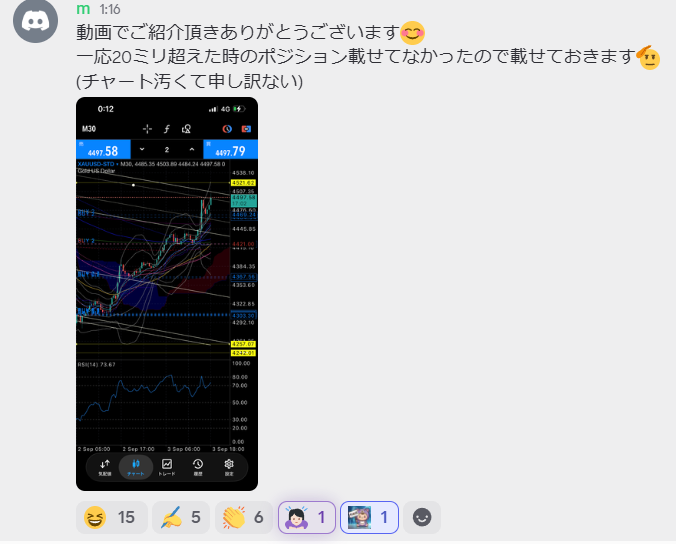This screenshot has width=676, height=544.
Task: Click the 2 Sep 17:00 time axis label
Action: (138, 449)
